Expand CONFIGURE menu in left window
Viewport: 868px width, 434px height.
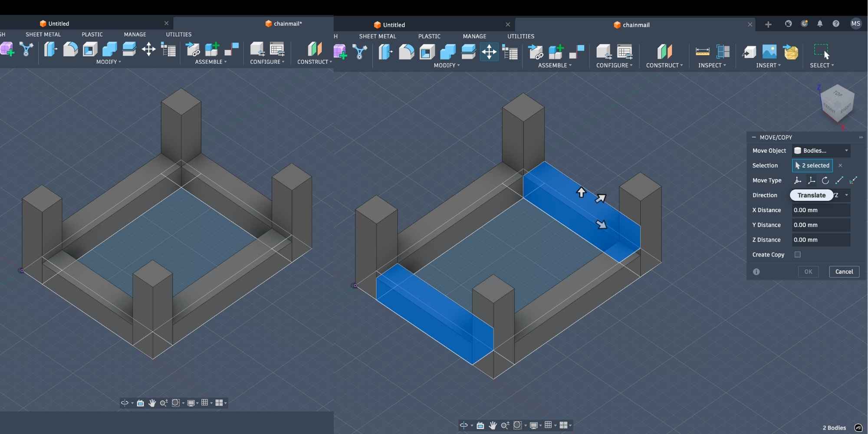tap(267, 62)
